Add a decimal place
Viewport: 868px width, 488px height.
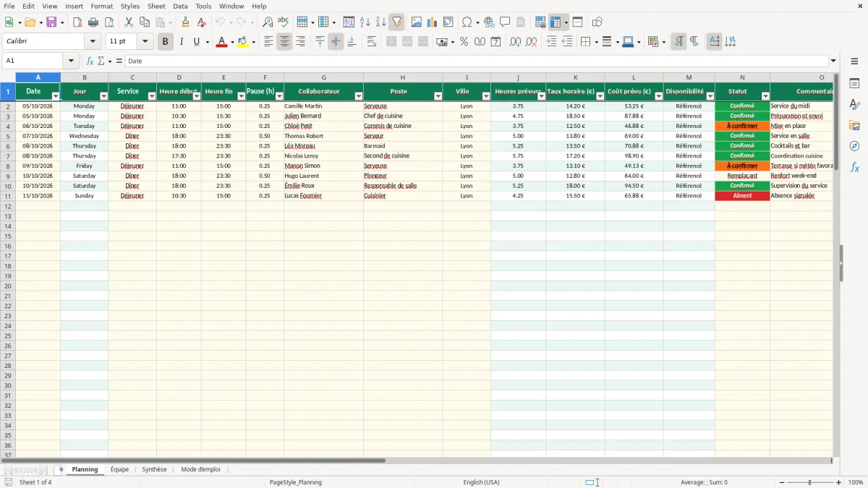[515, 42]
